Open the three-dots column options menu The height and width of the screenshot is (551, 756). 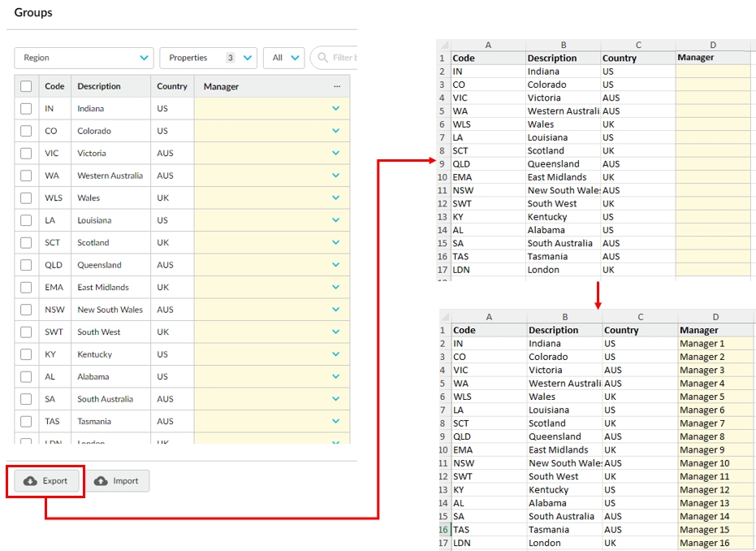tap(337, 86)
